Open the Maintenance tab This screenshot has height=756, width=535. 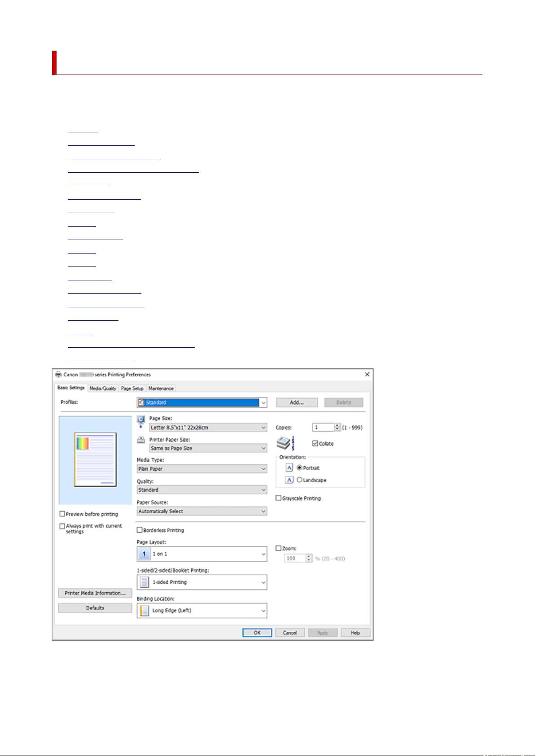click(x=161, y=389)
